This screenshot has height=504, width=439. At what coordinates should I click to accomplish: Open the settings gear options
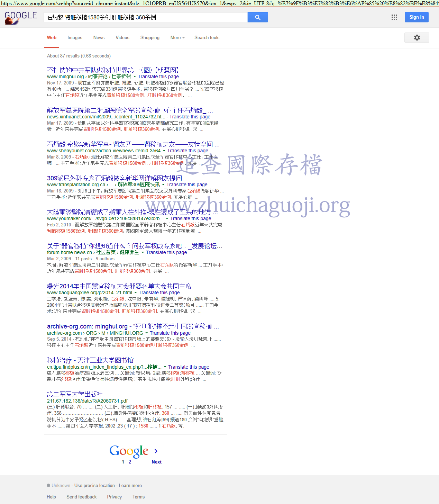417,37
